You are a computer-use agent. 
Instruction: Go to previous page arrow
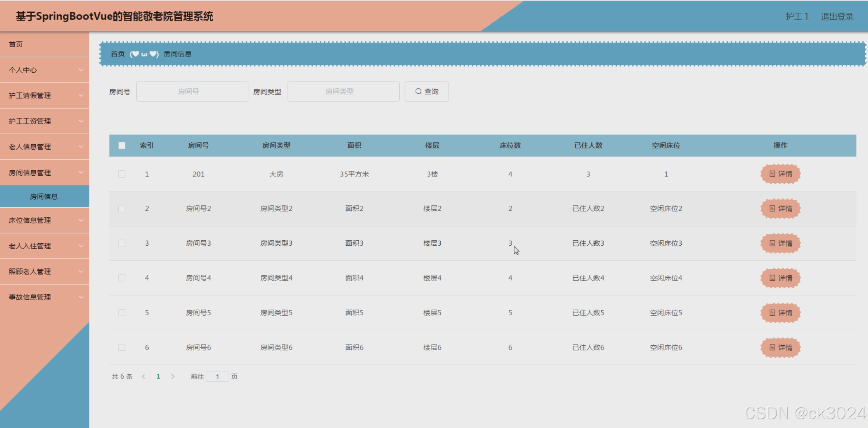coord(143,376)
